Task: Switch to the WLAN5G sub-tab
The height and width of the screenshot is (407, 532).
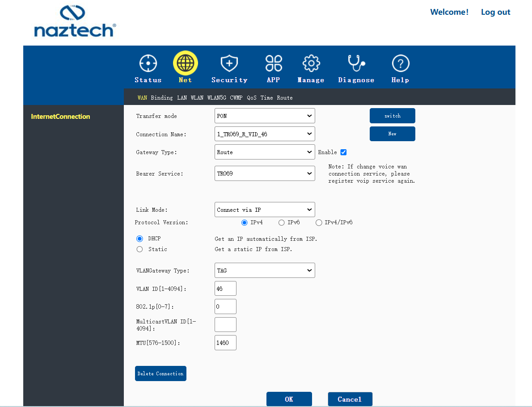Action: tap(217, 98)
